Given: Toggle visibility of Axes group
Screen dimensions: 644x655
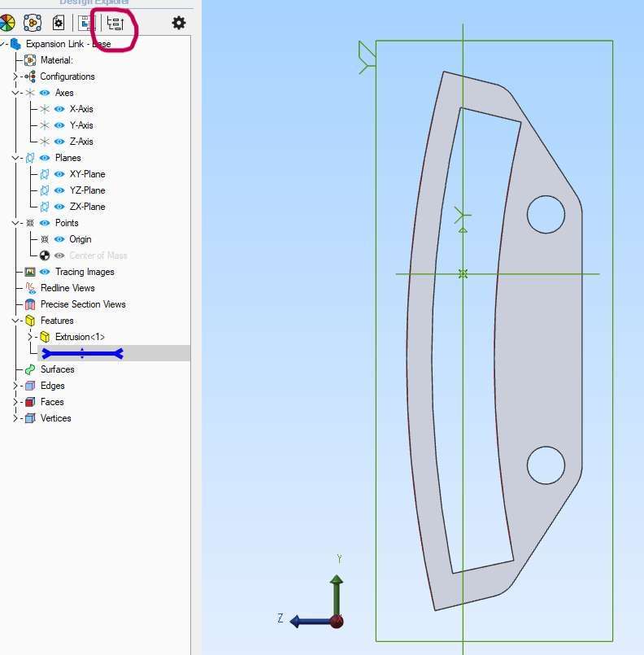Looking at the screenshot, I should pos(45,93).
